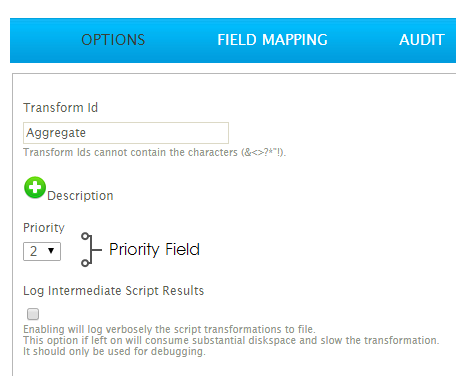Click the Priority label above the dropdown

pos(44,228)
